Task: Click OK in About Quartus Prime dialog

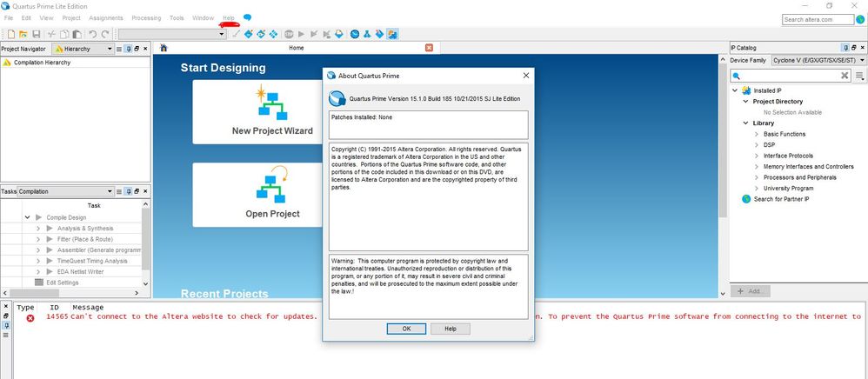Action: [x=406, y=329]
